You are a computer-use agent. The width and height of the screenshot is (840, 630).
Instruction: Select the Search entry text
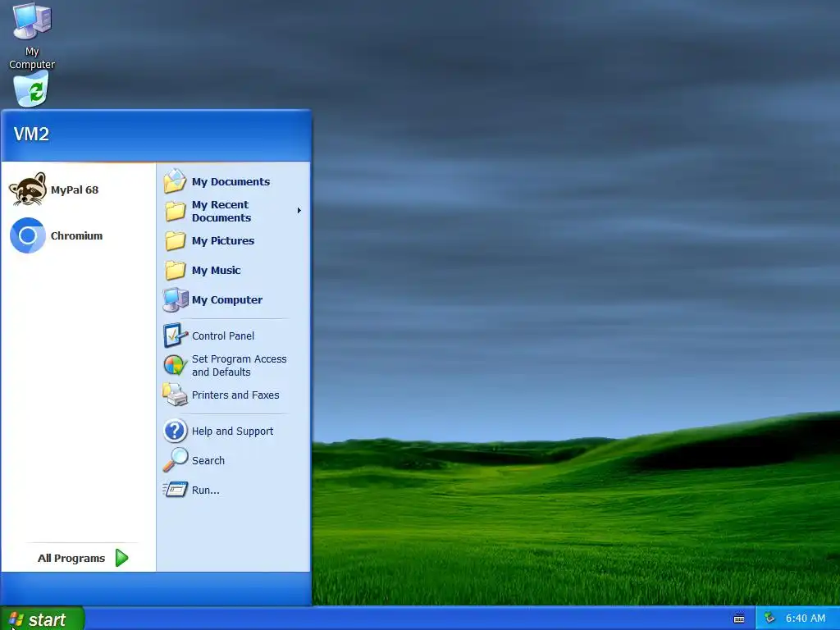pos(208,461)
